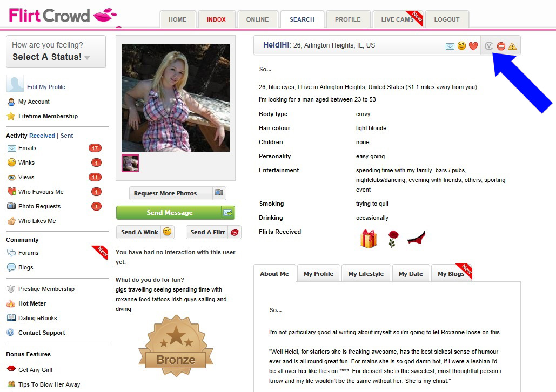Open Who Favours Me in sidebar
The height and width of the screenshot is (392, 556).
(41, 192)
